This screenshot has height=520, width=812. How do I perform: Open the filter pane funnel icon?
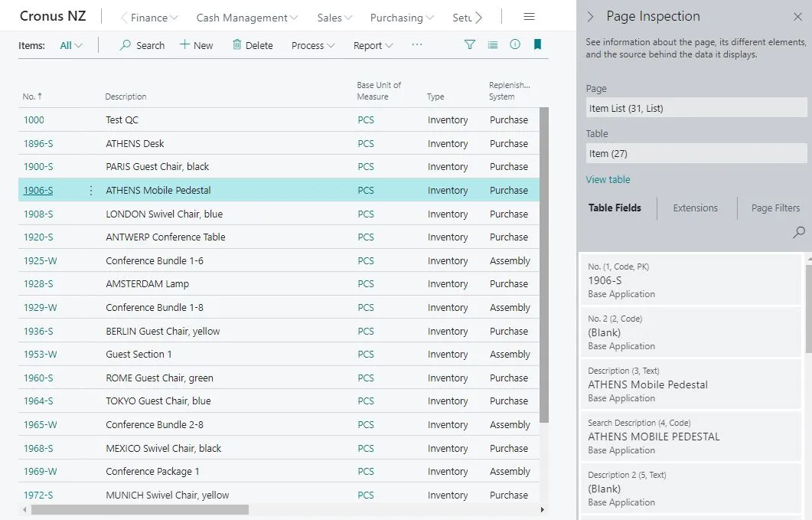[x=470, y=44]
